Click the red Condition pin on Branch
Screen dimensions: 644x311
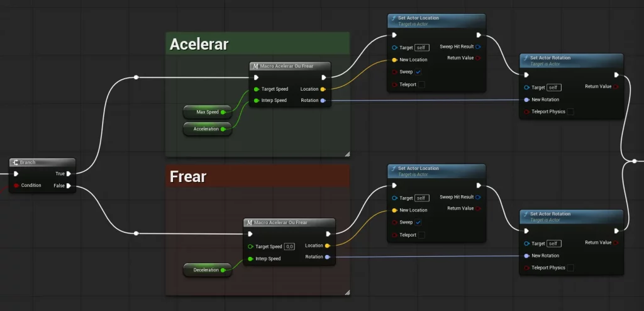pos(16,186)
